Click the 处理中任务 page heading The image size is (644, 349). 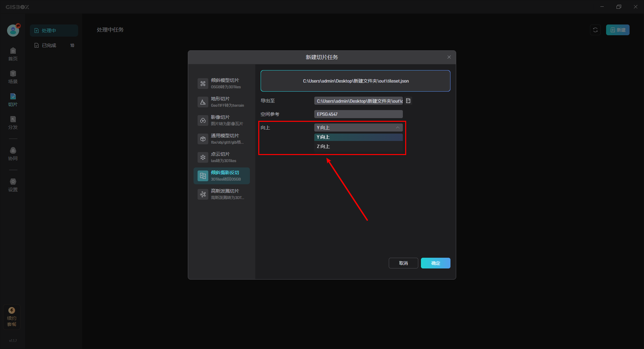[x=110, y=30]
